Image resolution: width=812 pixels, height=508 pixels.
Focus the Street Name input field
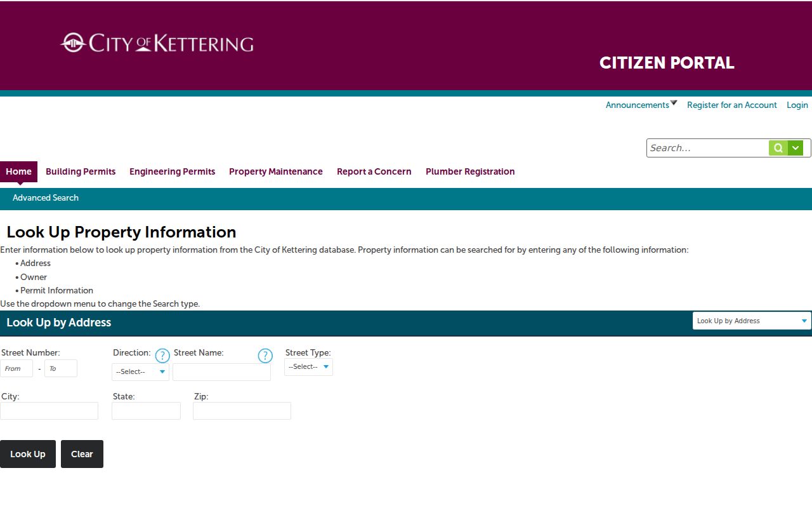click(221, 372)
